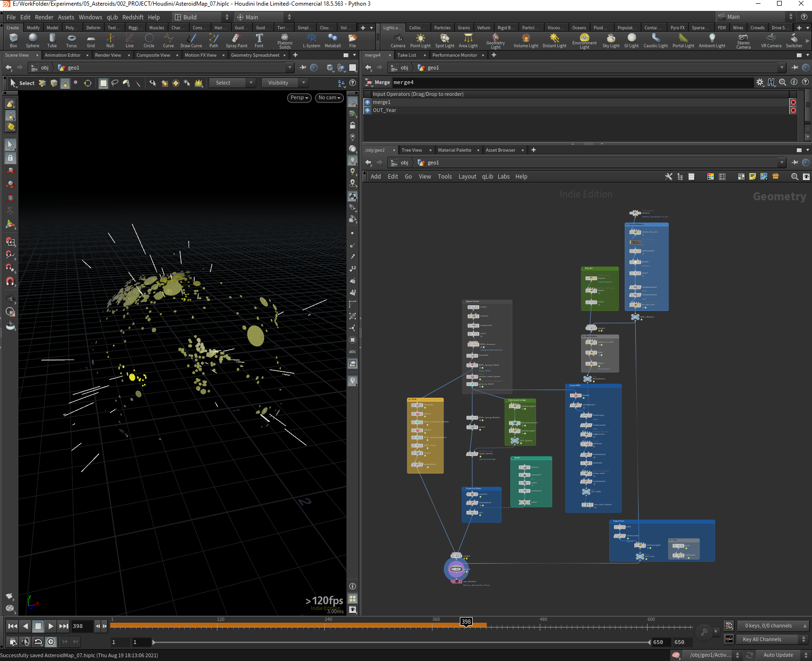Open parameter gear menu for merge4

coord(760,82)
